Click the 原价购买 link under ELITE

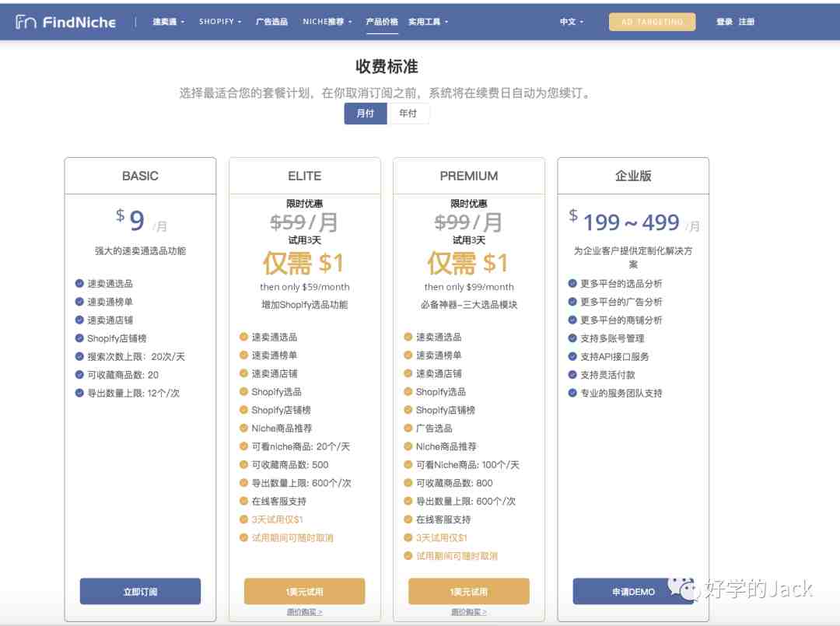304,612
